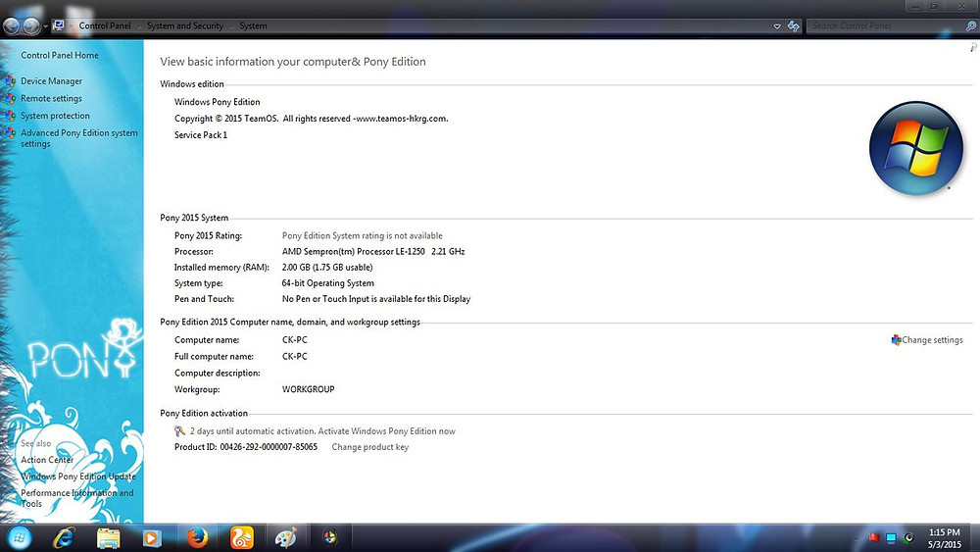Viewport: 980px width, 552px height.
Task: Navigate to System and Security breadcrumb
Action: click(184, 25)
